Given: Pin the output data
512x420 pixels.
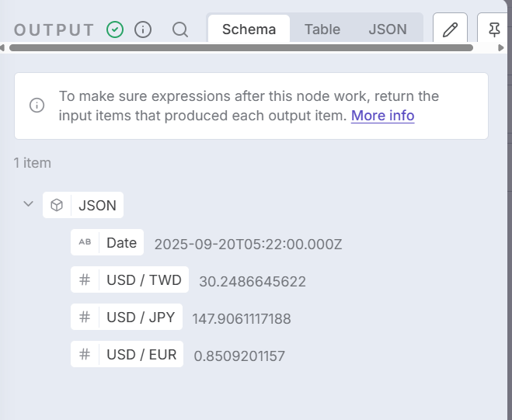Looking at the screenshot, I should click(x=494, y=30).
